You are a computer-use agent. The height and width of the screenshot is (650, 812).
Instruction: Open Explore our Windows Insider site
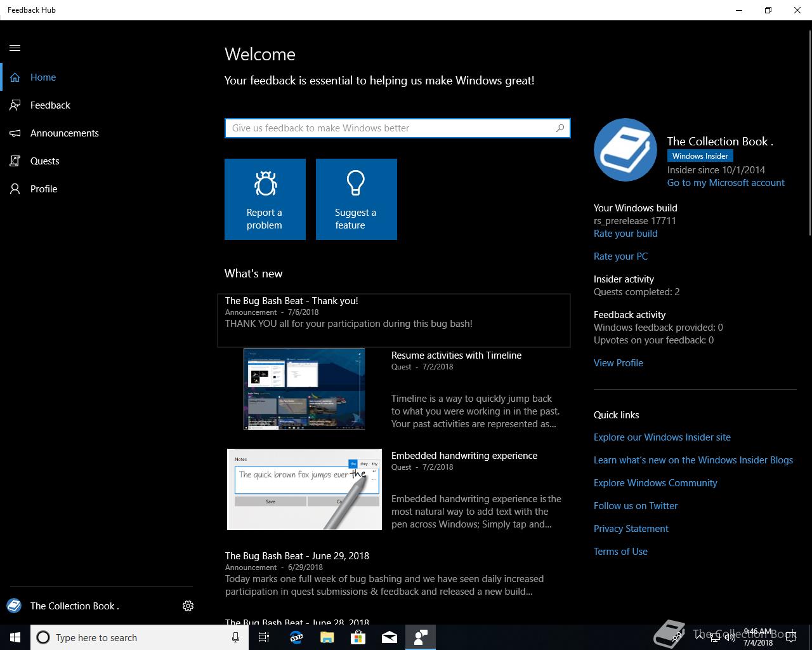[662, 437]
